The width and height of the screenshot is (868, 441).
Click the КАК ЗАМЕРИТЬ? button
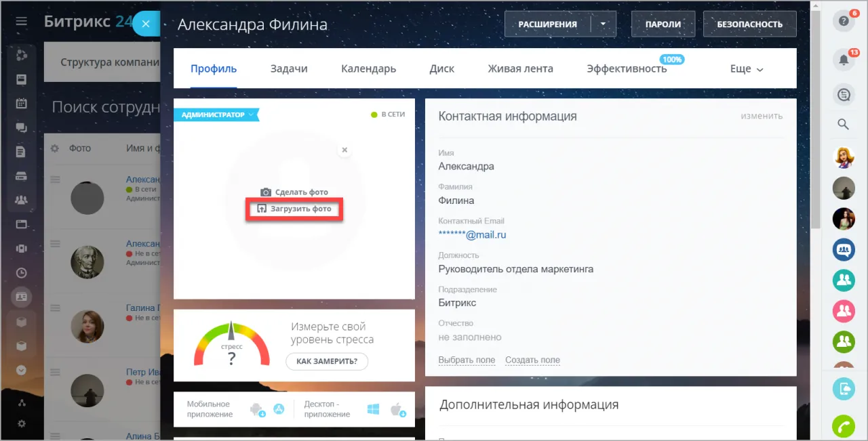click(x=327, y=361)
